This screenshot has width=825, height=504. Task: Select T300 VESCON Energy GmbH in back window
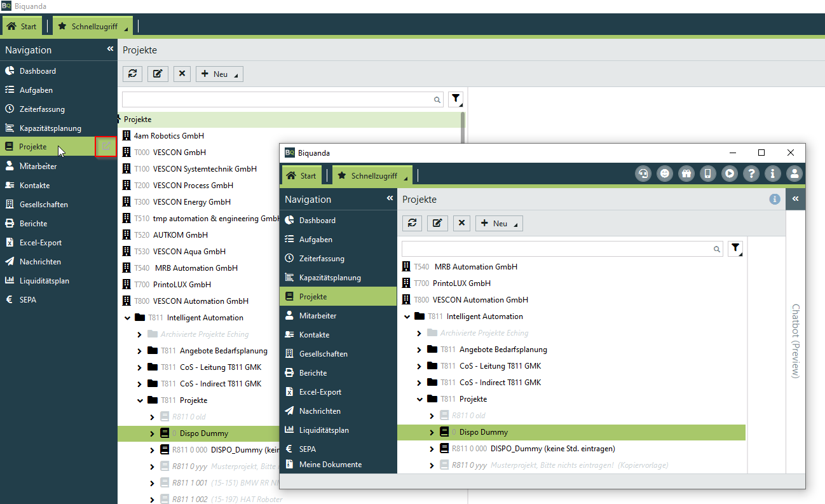(x=182, y=202)
